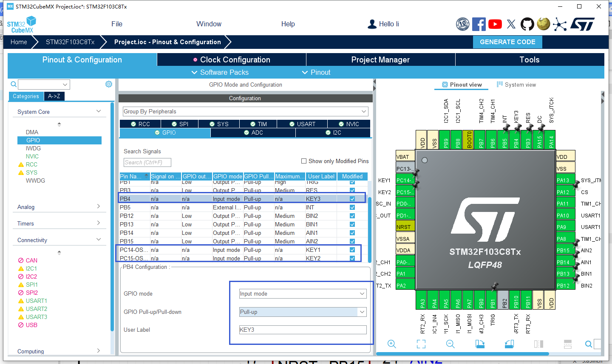Click the pin search magnifier icon
The width and height of the screenshot is (612, 364).
tap(589, 344)
